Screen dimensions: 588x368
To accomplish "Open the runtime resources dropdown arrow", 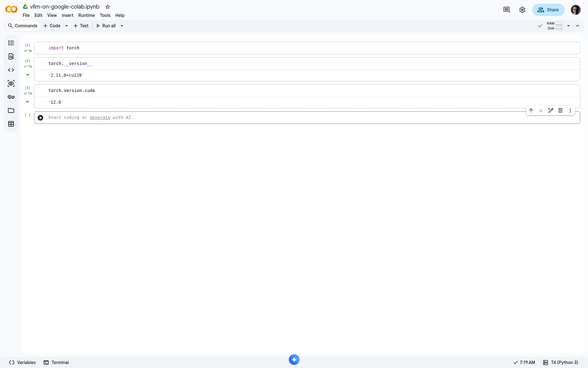I will (568, 26).
